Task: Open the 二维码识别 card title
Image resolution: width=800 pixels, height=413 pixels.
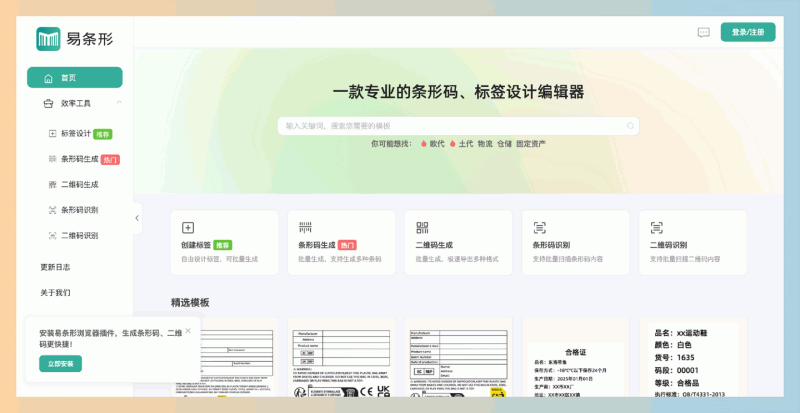Action: pos(668,245)
